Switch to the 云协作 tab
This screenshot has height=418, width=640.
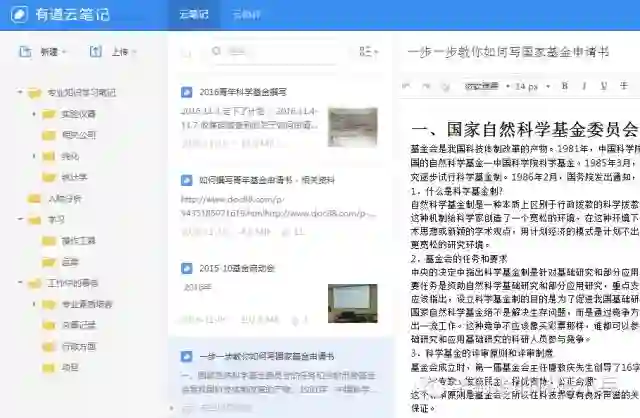point(246,15)
